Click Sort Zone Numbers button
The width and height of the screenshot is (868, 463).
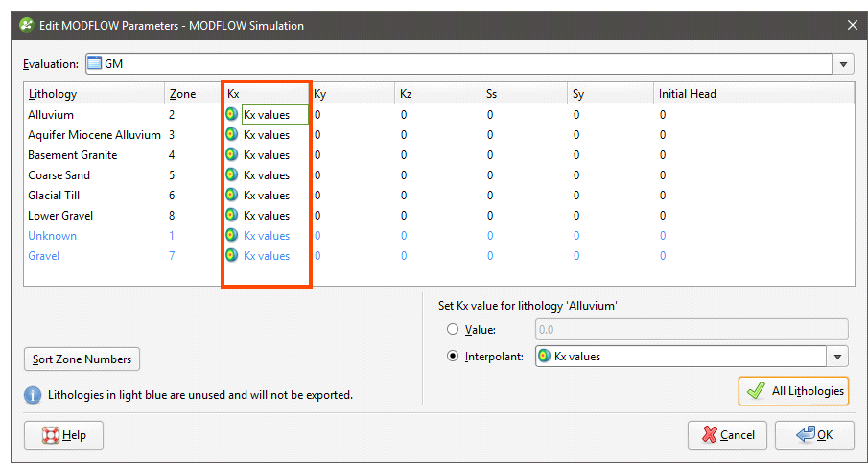82,359
